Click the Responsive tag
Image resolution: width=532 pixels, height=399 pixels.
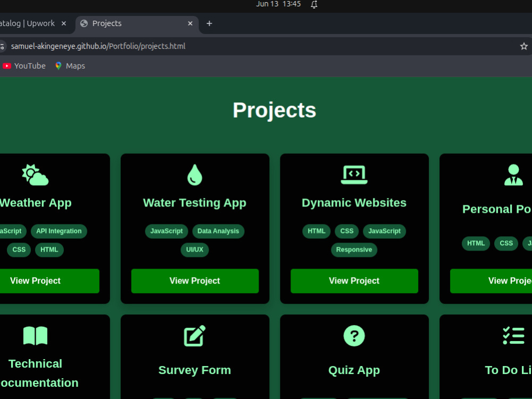coord(354,250)
